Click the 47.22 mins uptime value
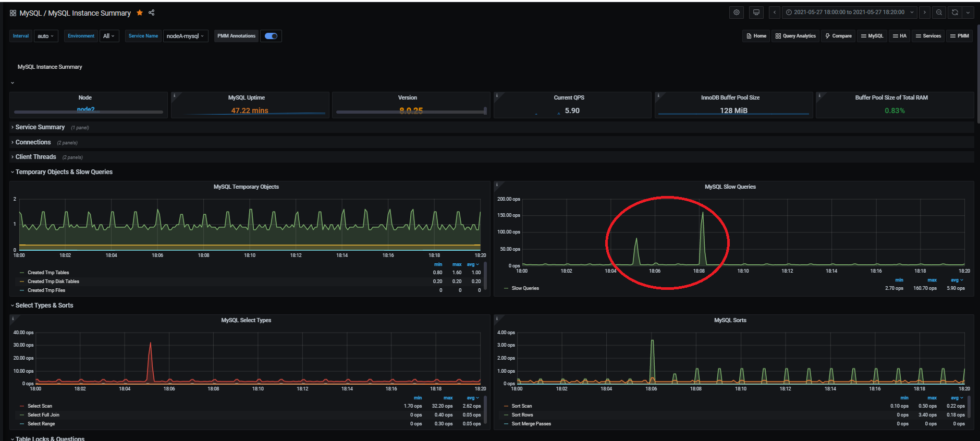The image size is (980, 441). tap(250, 111)
